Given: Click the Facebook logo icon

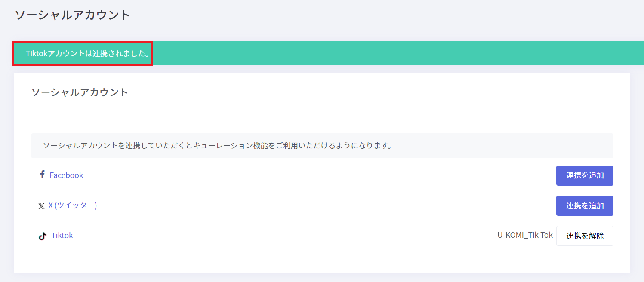Looking at the screenshot, I should click(x=42, y=175).
